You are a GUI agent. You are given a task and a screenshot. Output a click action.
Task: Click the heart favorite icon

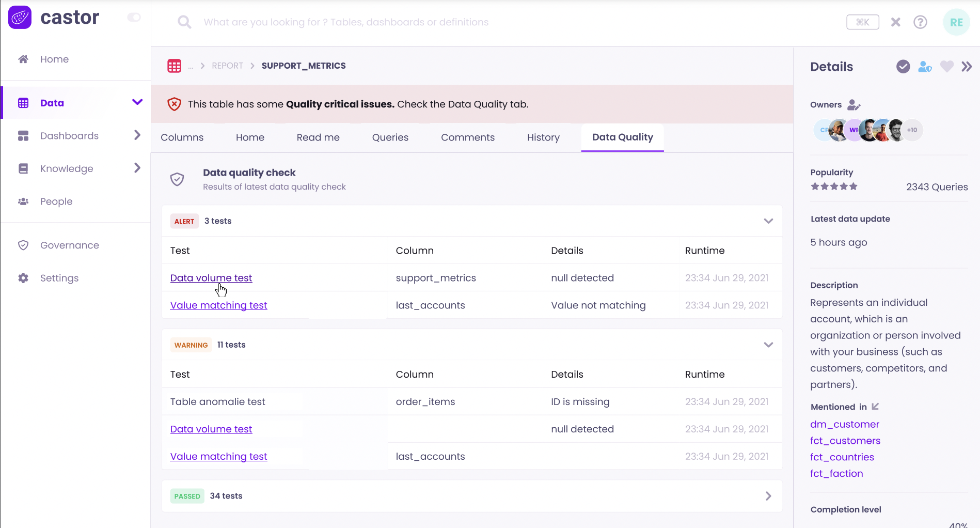(946, 67)
